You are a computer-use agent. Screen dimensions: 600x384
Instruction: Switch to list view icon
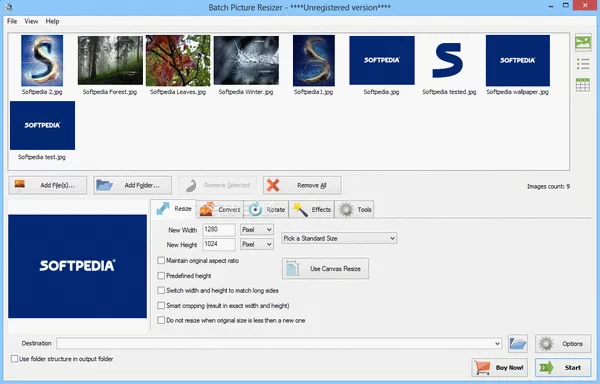tap(583, 64)
